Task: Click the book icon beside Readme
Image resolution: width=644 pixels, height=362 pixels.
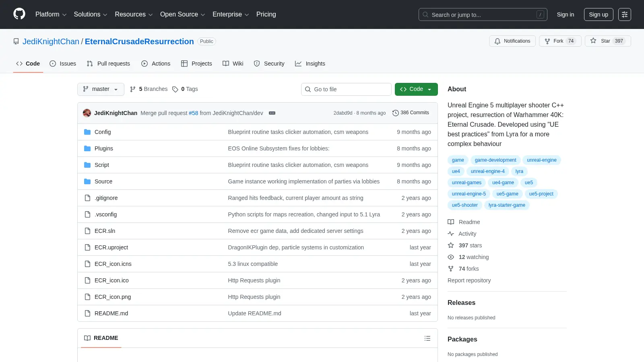Action: click(451, 222)
